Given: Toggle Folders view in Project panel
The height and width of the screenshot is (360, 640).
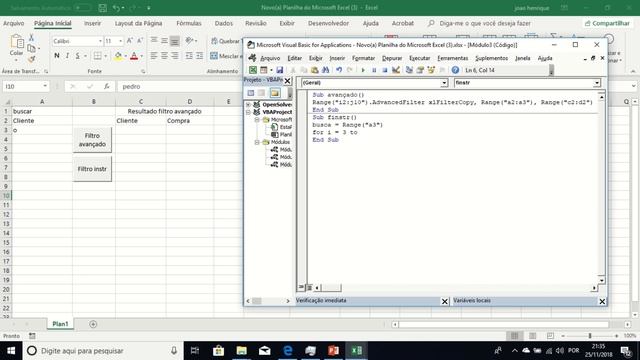Looking at the screenshot, I should (275, 93).
